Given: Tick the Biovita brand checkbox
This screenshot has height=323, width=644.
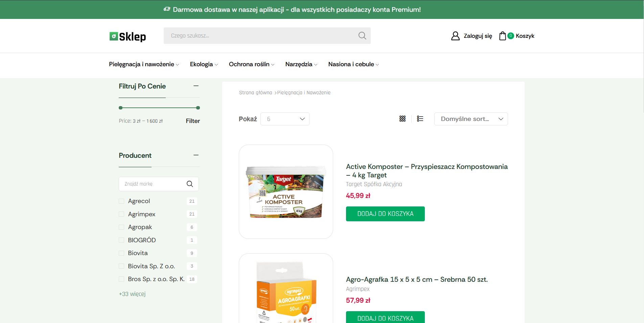Looking at the screenshot, I should [x=121, y=253].
